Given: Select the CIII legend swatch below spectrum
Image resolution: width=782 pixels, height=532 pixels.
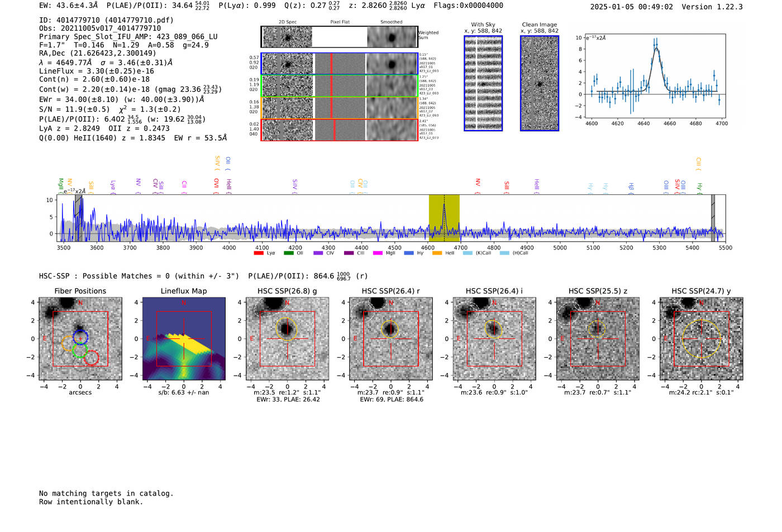Looking at the screenshot, I should click(349, 253).
